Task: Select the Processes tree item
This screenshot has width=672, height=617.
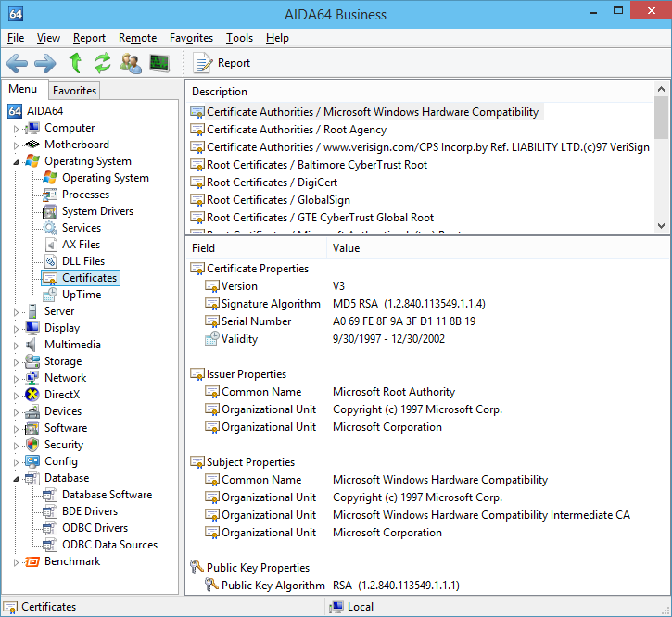Action: coord(85,195)
